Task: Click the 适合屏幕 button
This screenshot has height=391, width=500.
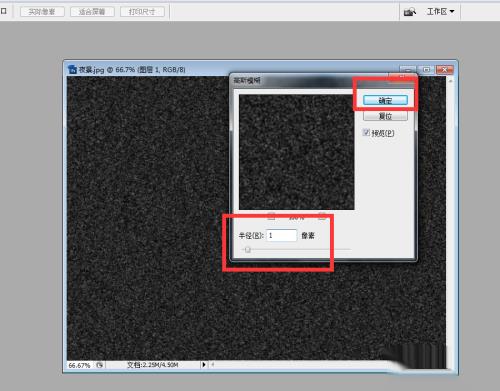Action: click(x=92, y=12)
